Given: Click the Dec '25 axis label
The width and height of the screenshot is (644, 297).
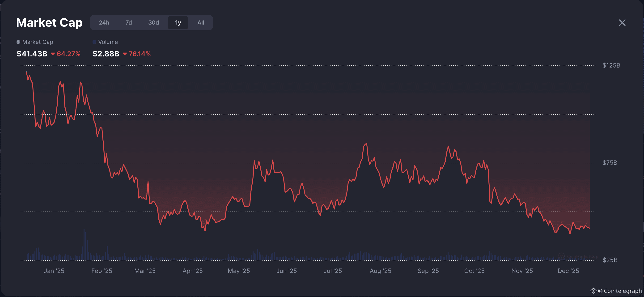Looking at the screenshot, I should (x=569, y=271).
